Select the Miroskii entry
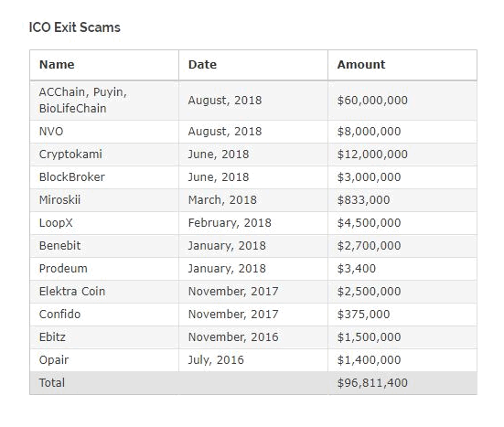The height and width of the screenshot is (427, 504). coord(59,200)
